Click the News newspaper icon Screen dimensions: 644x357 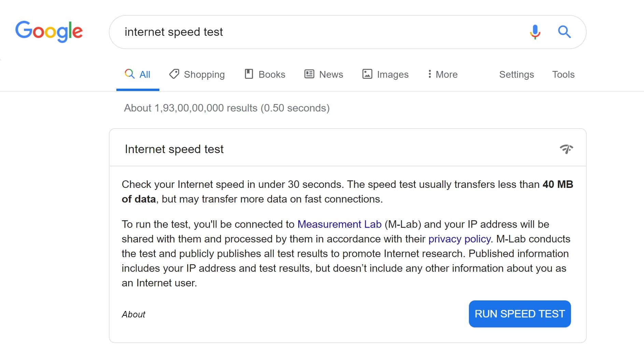(x=309, y=74)
